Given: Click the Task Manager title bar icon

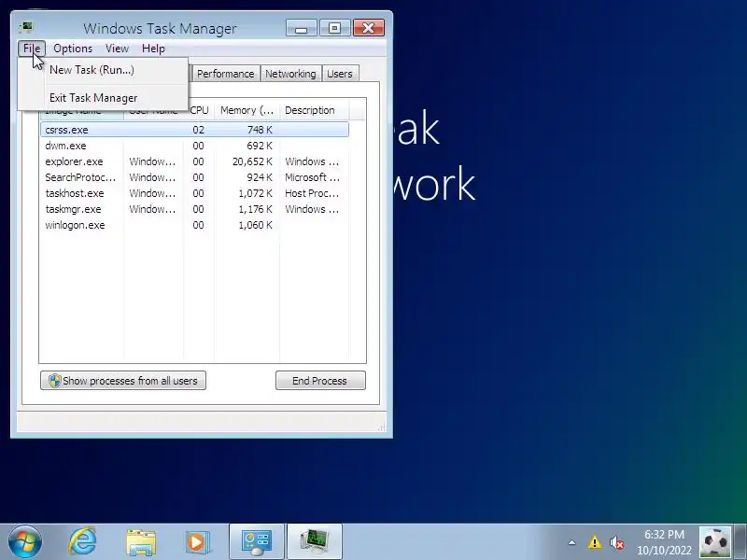Looking at the screenshot, I should pyautogui.click(x=26, y=28).
